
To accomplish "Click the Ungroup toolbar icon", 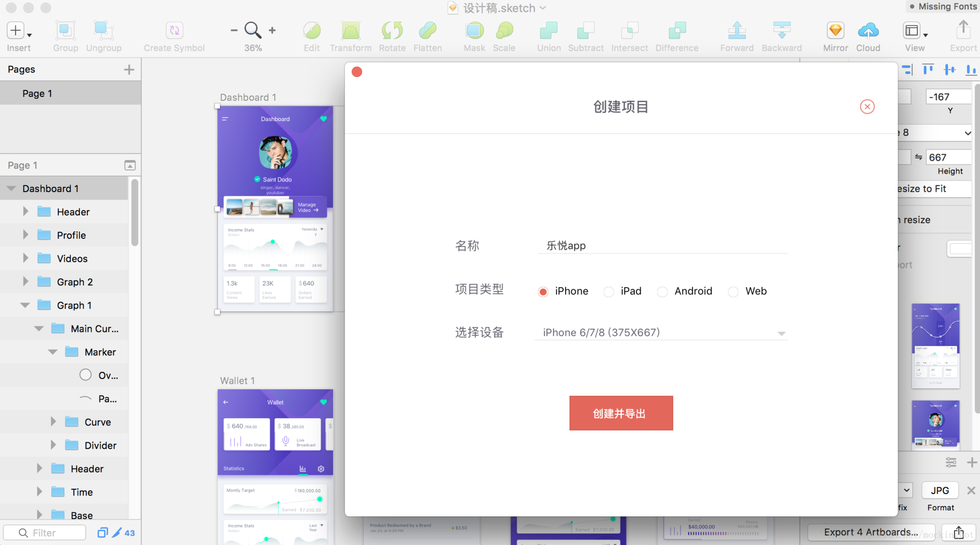I will (x=104, y=31).
